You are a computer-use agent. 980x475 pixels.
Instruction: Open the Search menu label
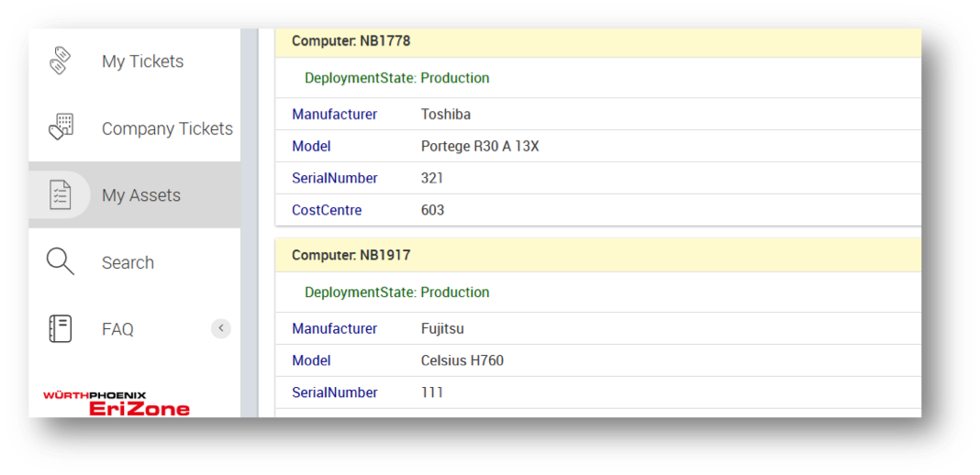pyautogui.click(x=128, y=263)
